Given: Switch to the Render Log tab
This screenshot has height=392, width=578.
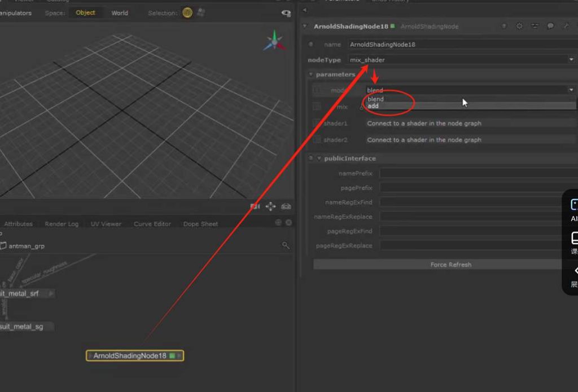Looking at the screenshot, I should pyautogui.click(x=62, y=224).
